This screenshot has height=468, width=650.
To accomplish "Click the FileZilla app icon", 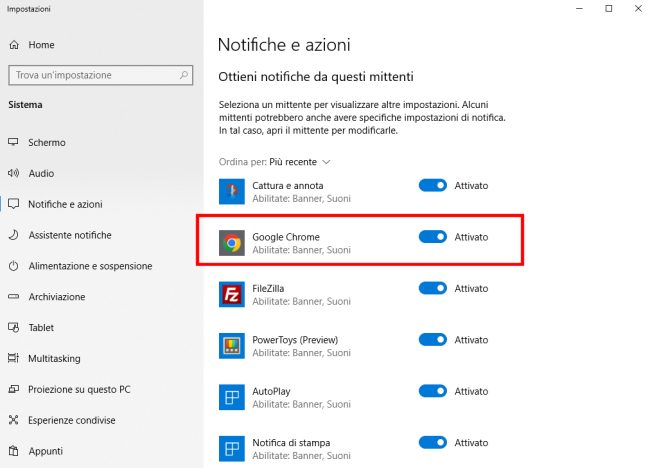I will point(232,294).
